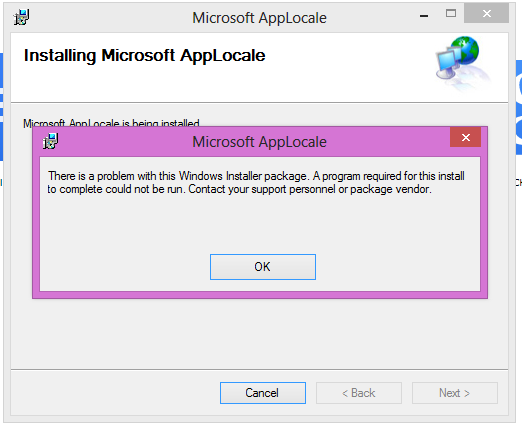Click the main window's title bar text

tap(259, 18)
